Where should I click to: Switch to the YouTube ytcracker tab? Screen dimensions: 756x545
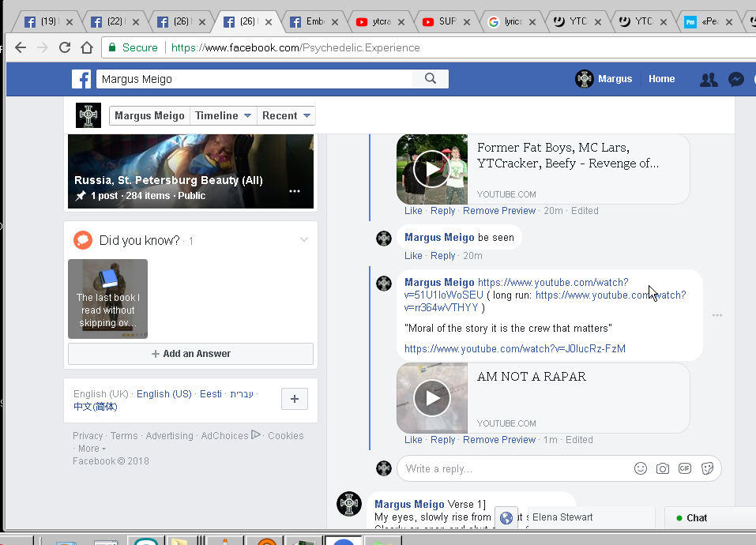pyautogui.click(x=382, y=22)
